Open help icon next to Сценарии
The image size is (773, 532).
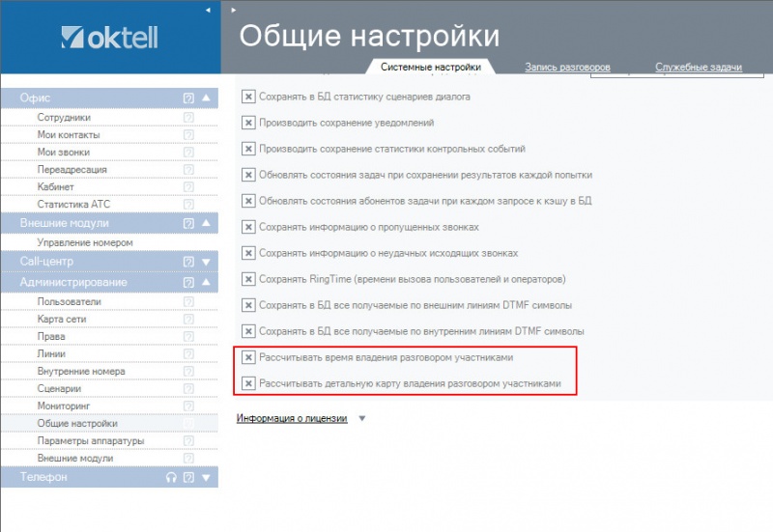[188, 388]
